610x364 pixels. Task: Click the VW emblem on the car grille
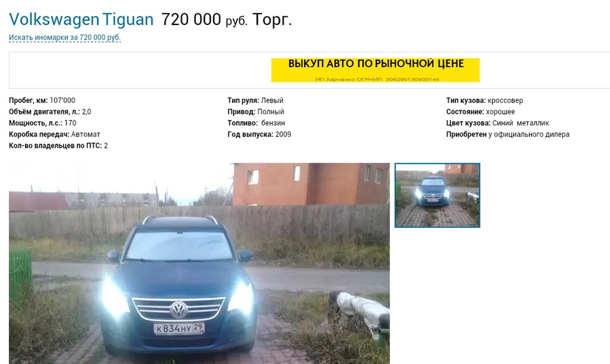pyautogui.click(x=179, y=310)
